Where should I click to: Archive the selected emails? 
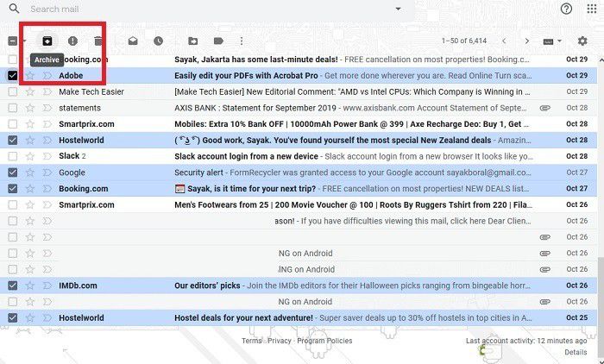(47, 41)
